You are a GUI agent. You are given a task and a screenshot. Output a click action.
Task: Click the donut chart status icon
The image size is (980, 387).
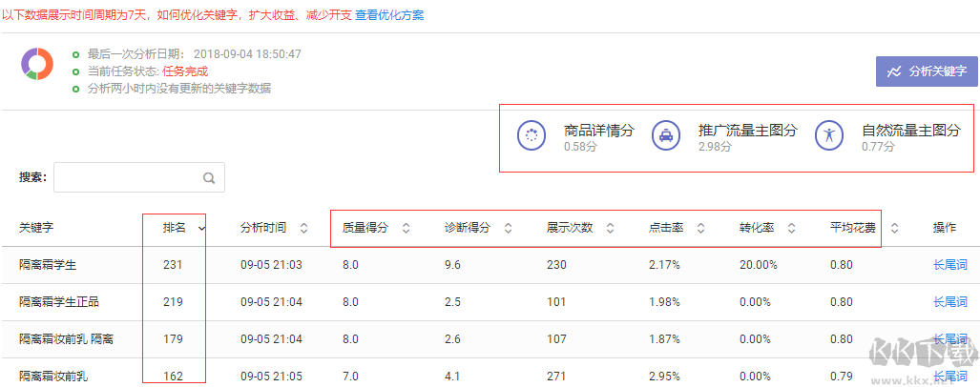pyautogui.click(x=37, y=62)
